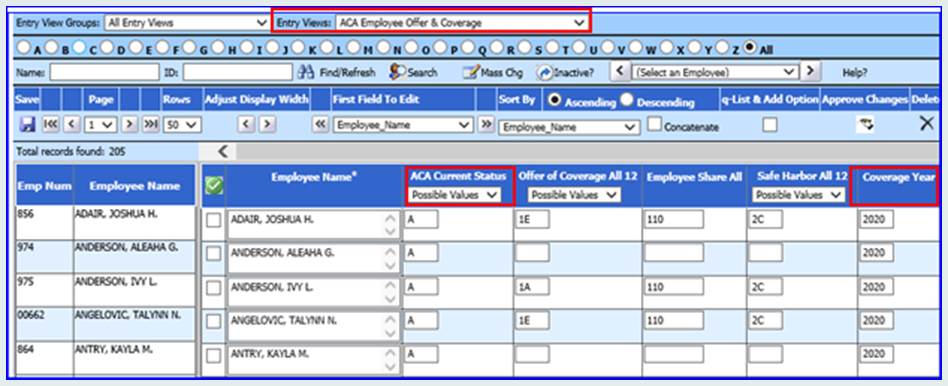Move first edit field backward

(319, 125)
